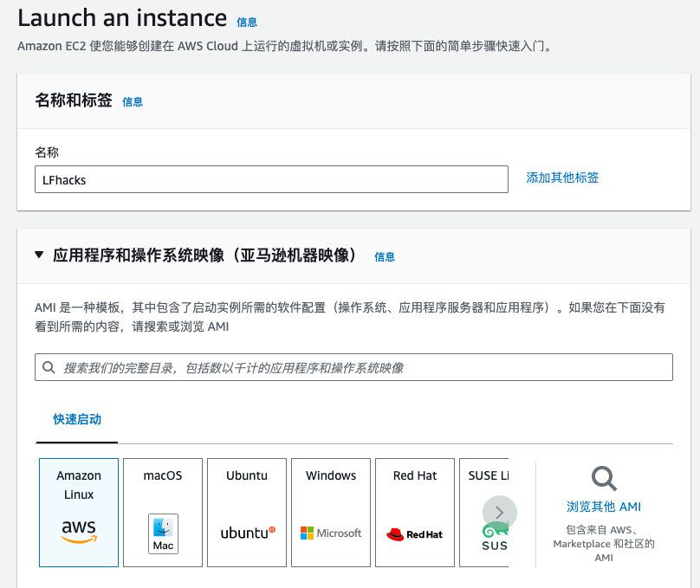Image resolution: width=700 pixels, height=588 pixels.
Task: Click the 名称和标签 heading
Action: tap(74, 100)
